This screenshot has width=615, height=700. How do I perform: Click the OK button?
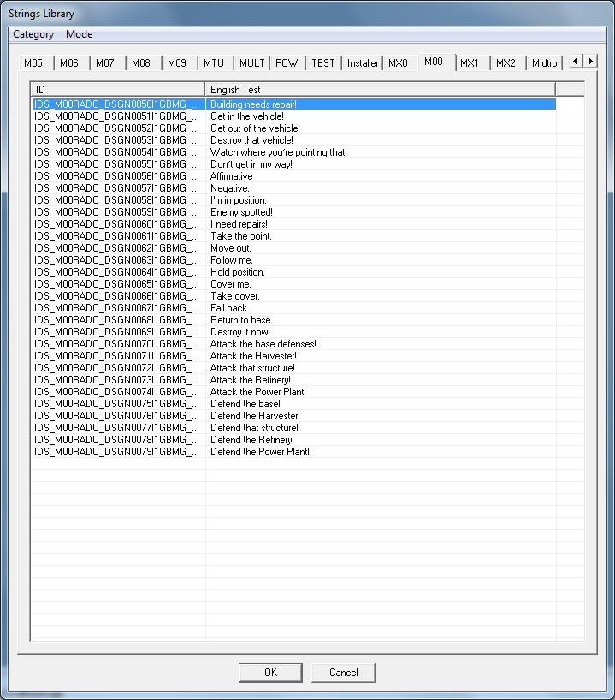pos(270,673)
